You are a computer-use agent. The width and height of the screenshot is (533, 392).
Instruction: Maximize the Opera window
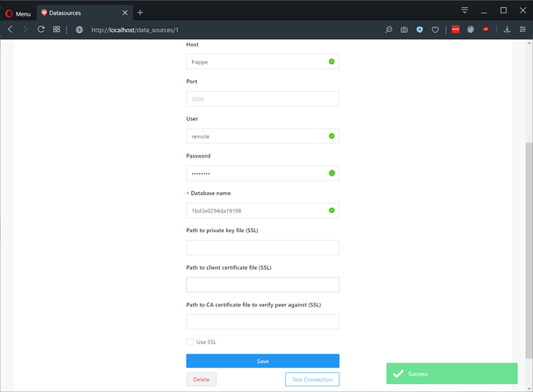coord(503,10)
